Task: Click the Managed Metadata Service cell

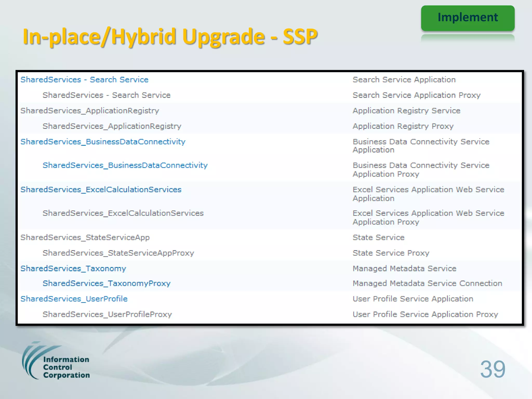Action: point(404,269)
